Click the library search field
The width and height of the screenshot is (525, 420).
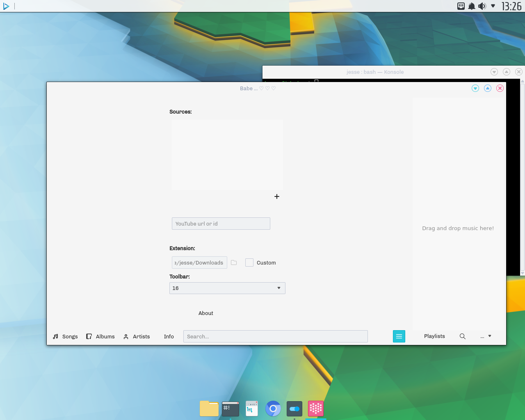276,336
